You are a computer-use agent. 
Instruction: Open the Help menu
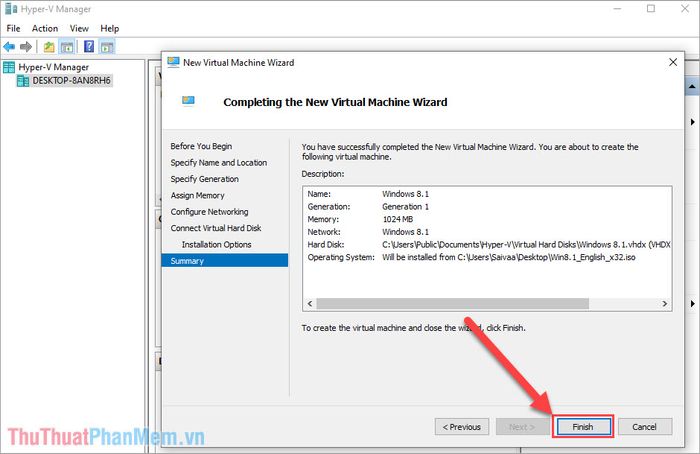click(109, 29)
